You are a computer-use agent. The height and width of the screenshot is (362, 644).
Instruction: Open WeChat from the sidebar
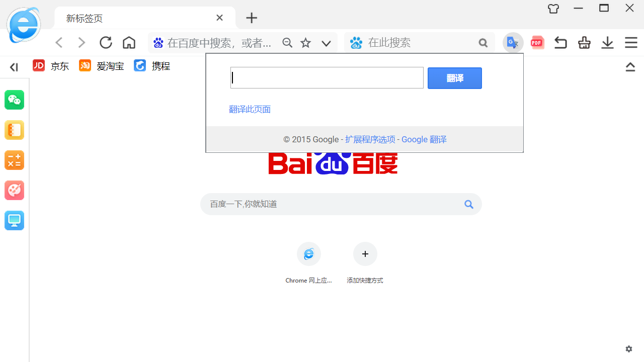(x=14, y=100)
